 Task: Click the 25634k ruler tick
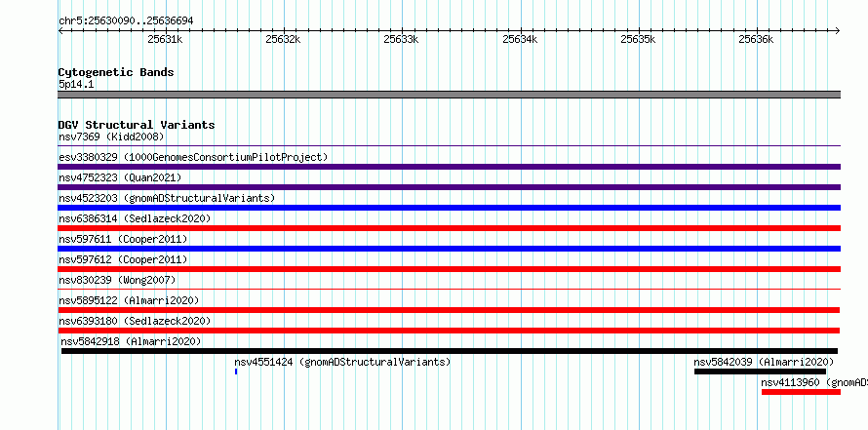(520, 39)
